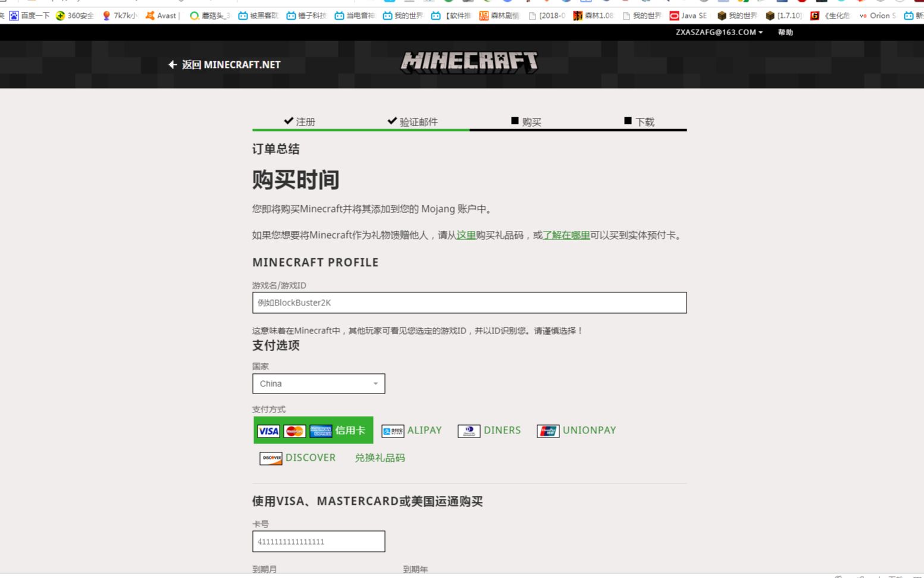Click the 到期年 label text
Viewport: 924px width, 578px height.
(x=415, y=569)
